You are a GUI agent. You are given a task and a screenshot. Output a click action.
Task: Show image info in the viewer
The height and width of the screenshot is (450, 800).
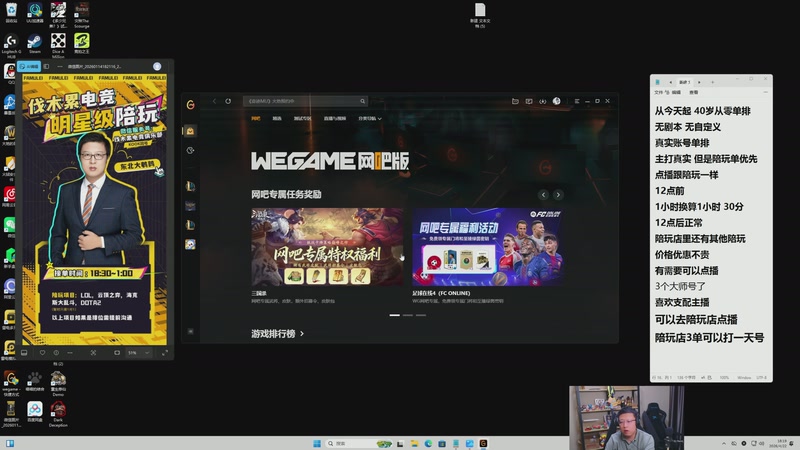click(56, 353)
